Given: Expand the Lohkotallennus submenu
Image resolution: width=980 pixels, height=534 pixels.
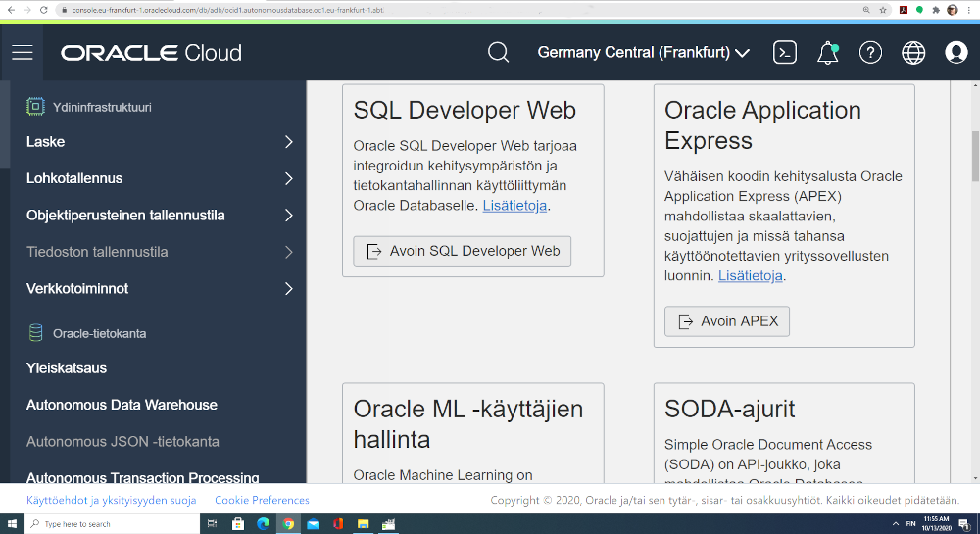Looking at the screenshot, I should coord(160,178).
